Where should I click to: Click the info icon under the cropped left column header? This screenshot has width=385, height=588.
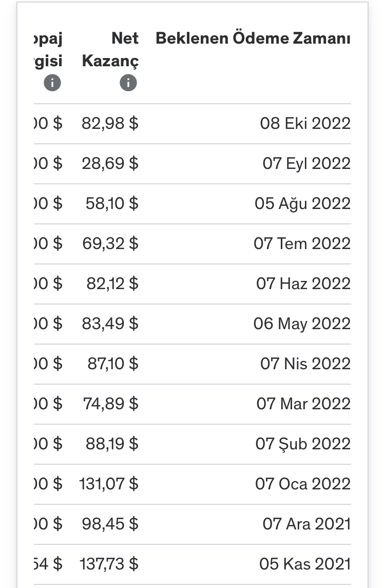(x=52, y=83)
